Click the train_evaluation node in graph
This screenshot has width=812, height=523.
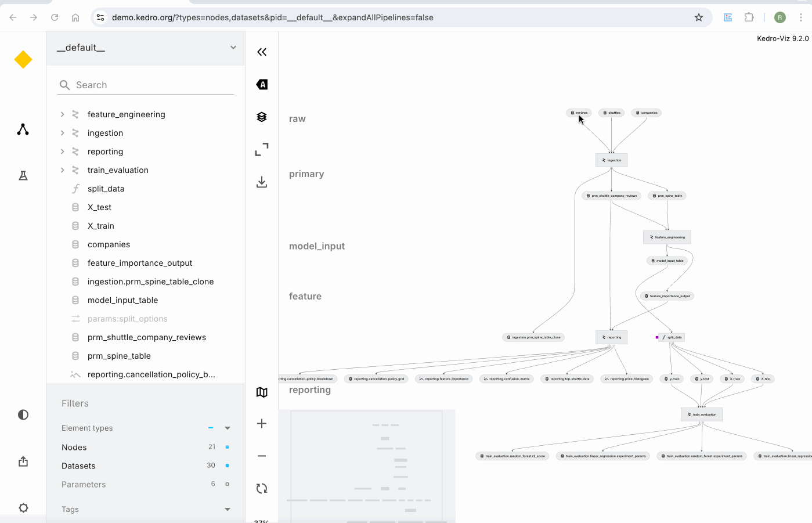click(x=701, y=414)
